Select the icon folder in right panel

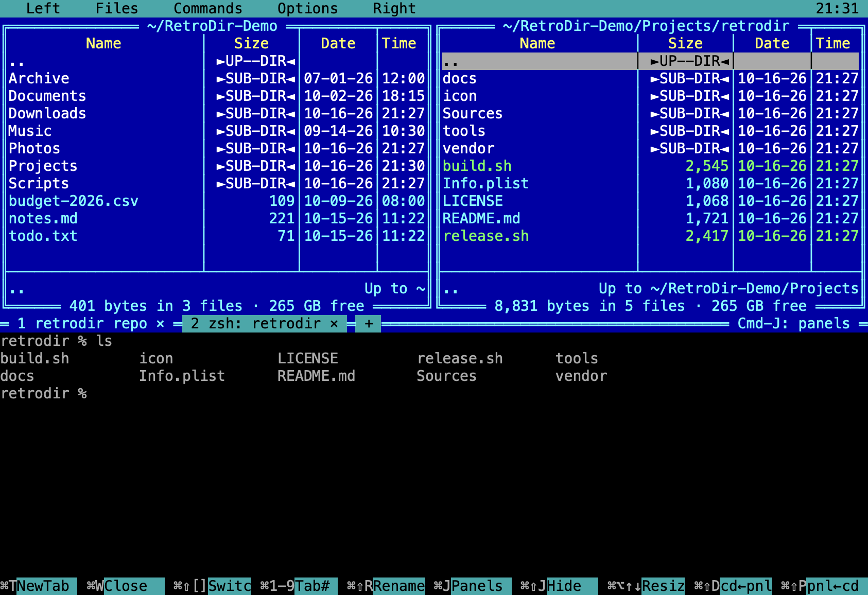click(651, 96)
